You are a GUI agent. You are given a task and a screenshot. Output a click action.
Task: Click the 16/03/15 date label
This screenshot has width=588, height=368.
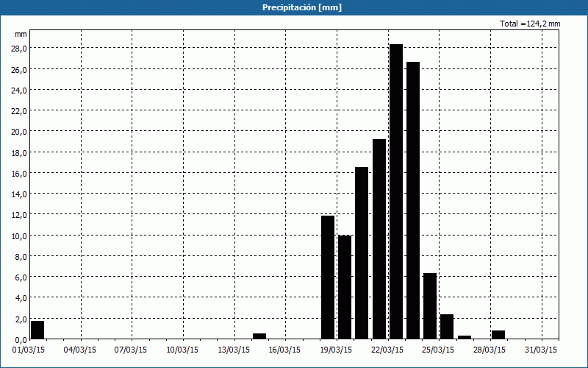pos(284,350)
